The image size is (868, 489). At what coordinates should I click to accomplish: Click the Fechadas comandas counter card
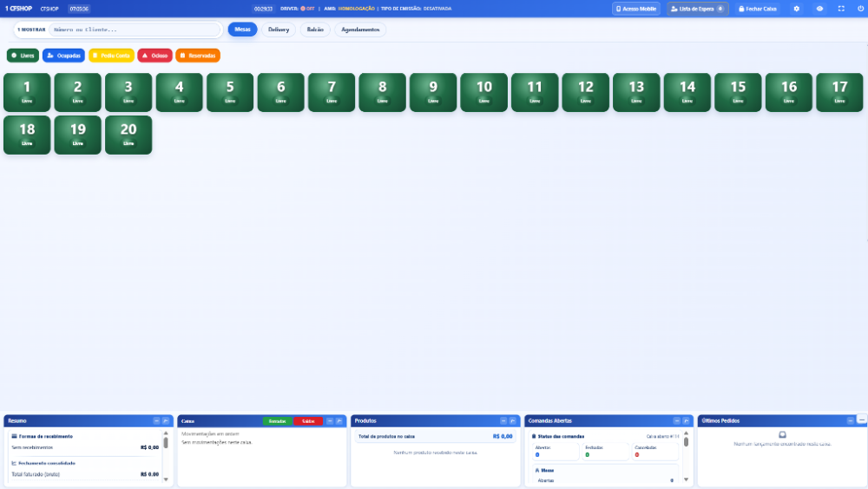tap(605, 452)
